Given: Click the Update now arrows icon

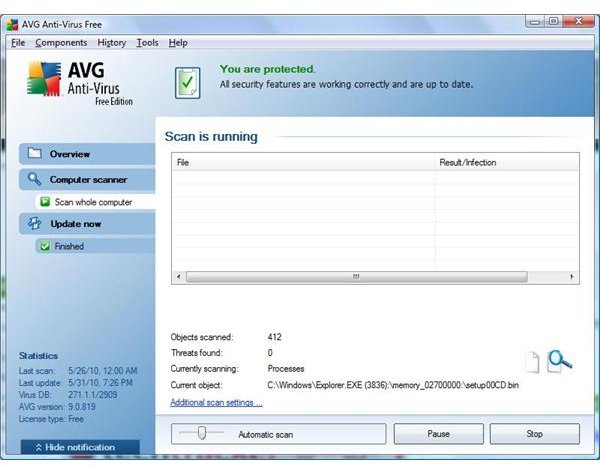Looking at the screenshot, I should click(x=34, y=223).
